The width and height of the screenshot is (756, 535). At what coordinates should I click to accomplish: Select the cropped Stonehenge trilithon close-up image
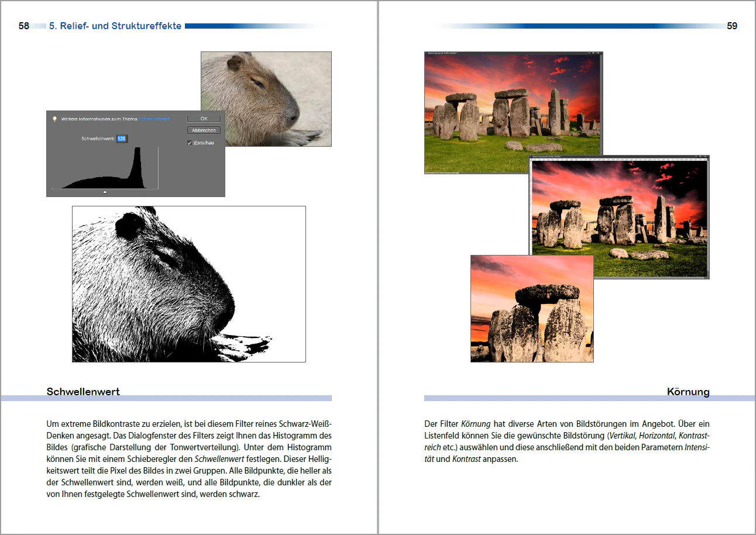click(x=532, y=308)
